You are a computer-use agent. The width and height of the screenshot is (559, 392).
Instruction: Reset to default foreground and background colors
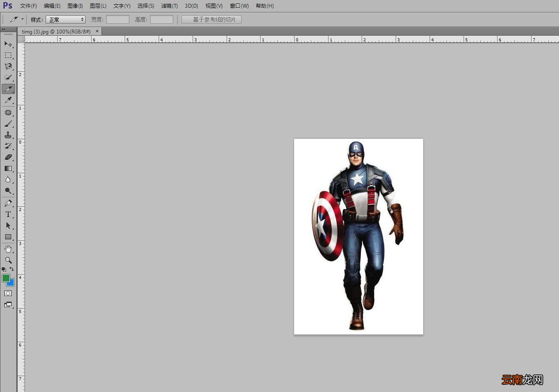(4, 269)
